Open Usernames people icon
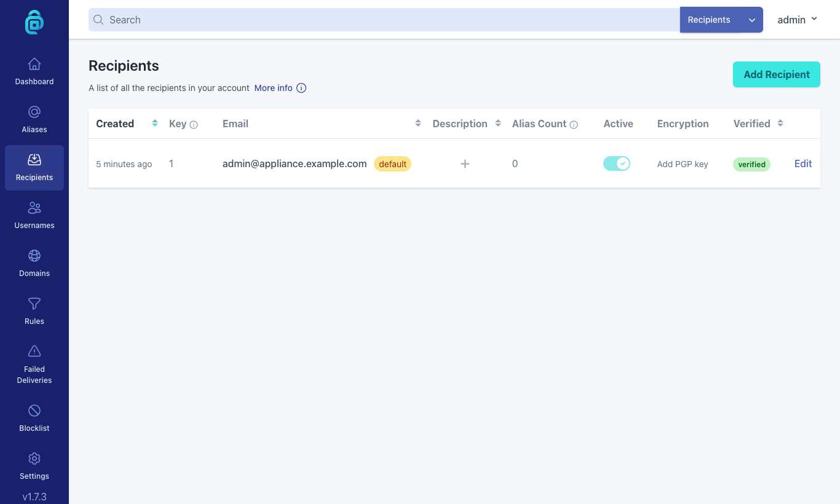The height and width of the screenshot is (504, 840). pyautogui.click(x=34, y=208)
